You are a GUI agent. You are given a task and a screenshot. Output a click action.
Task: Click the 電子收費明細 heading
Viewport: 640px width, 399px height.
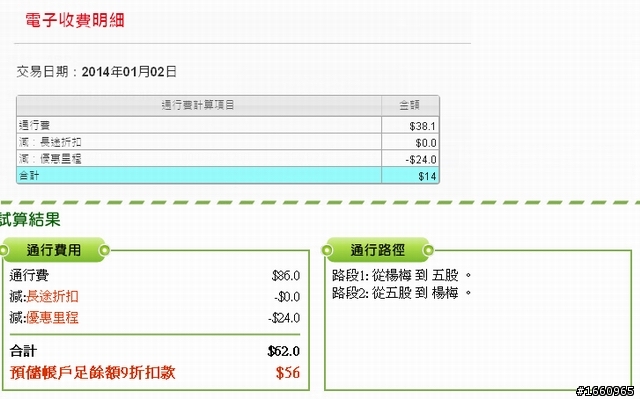(75, 20)
